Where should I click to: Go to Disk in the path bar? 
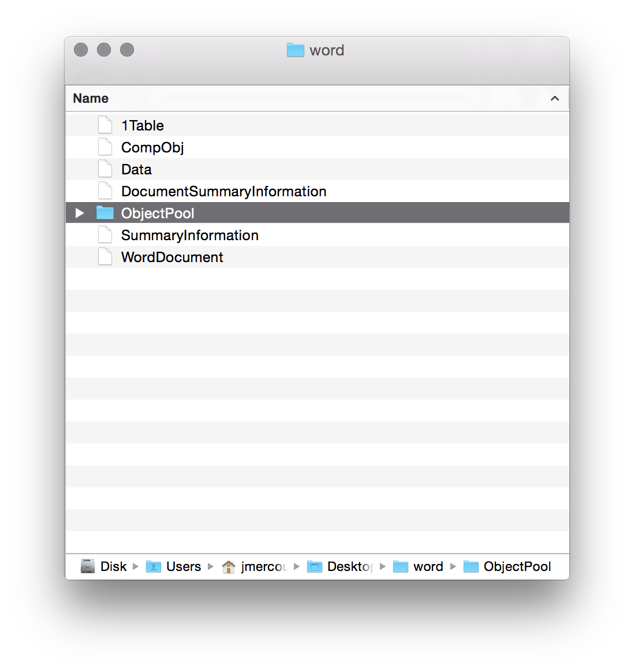tap(114, 566)
